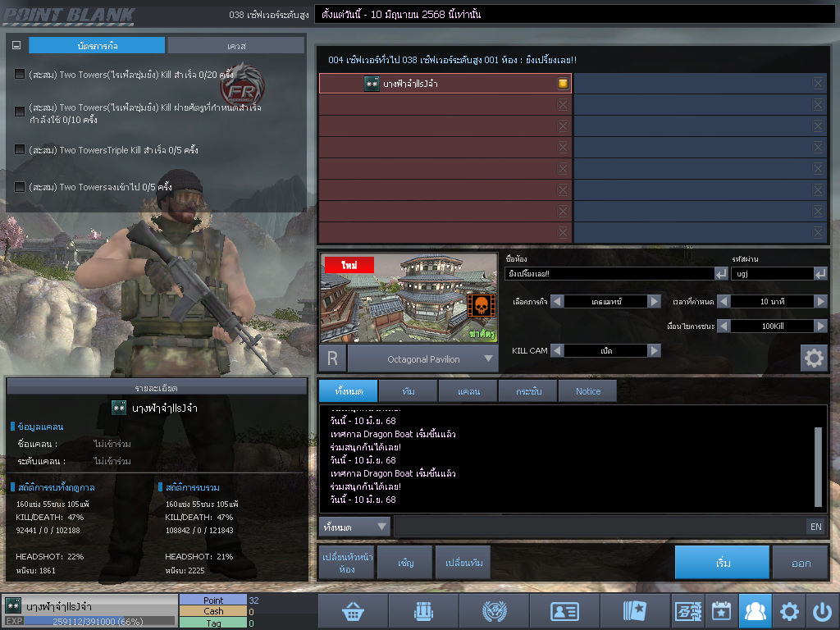Image resolution: width=840 pixels, height=630 pixels.
Task: Collapse the mission card panel icon
Action: [x=16, y=46]
